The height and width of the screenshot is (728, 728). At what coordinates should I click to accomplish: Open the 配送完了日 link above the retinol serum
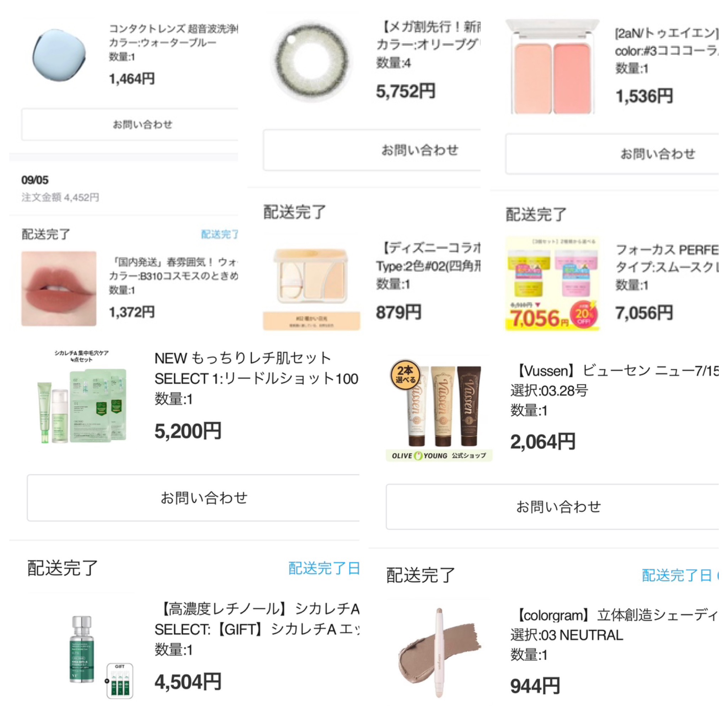click(324, 568)
